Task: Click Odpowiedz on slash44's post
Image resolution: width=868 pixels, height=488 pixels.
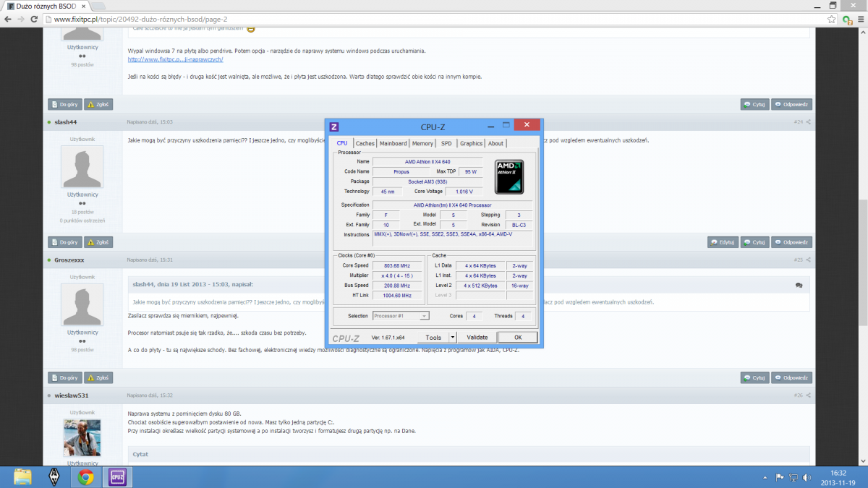Action: point(791,242)
